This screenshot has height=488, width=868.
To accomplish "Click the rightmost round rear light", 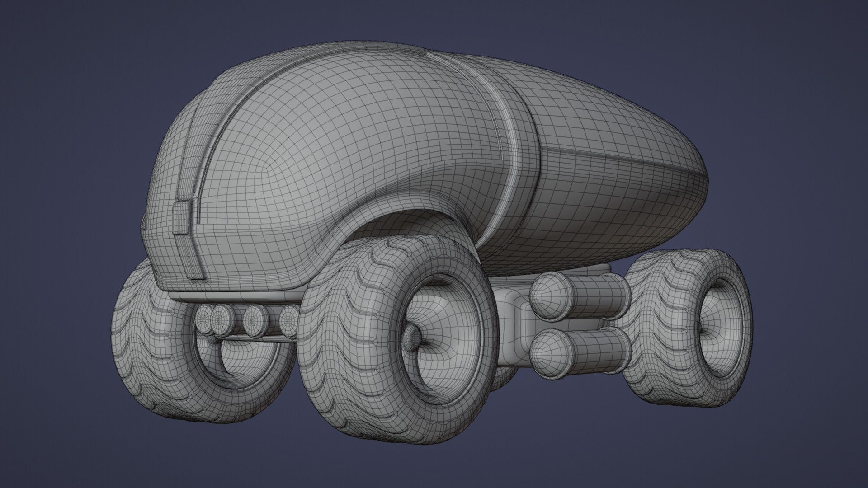I will [288, 320].
